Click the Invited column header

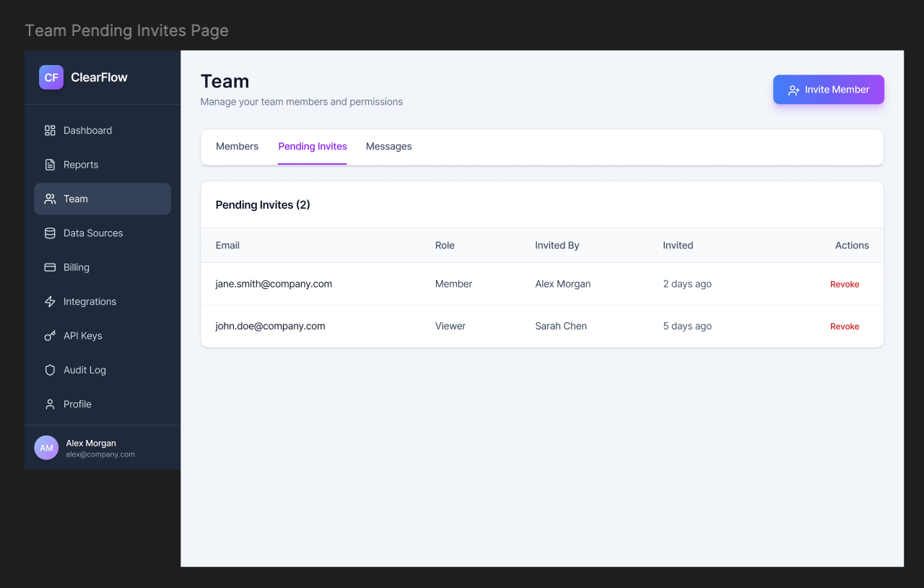tap(678, 246)
